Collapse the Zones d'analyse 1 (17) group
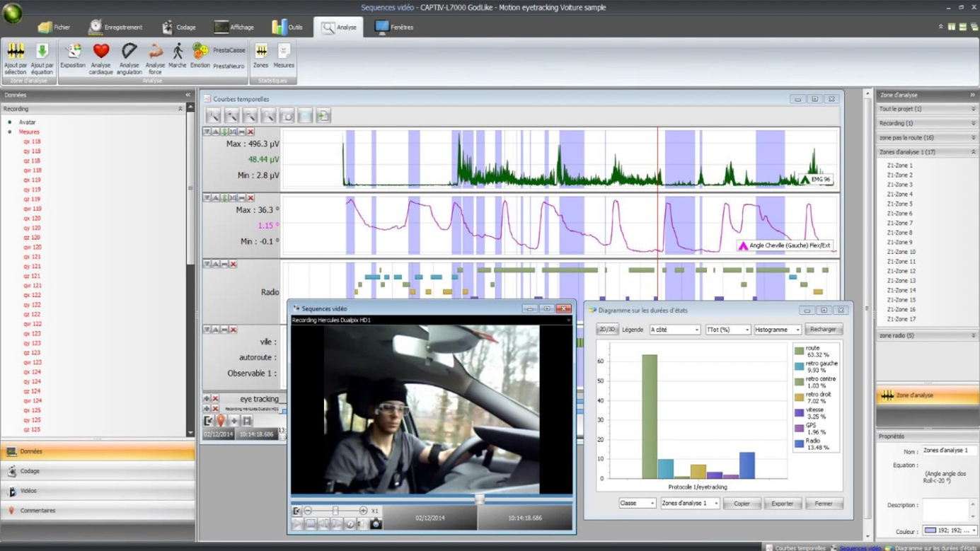This screenshot has height=551, width=980. 973,152
